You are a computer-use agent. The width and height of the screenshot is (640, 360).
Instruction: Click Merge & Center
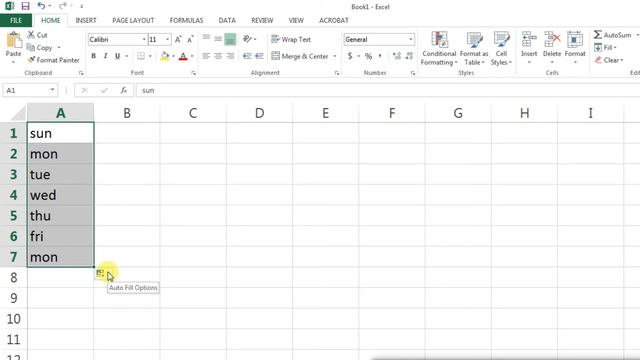point(300,56)
